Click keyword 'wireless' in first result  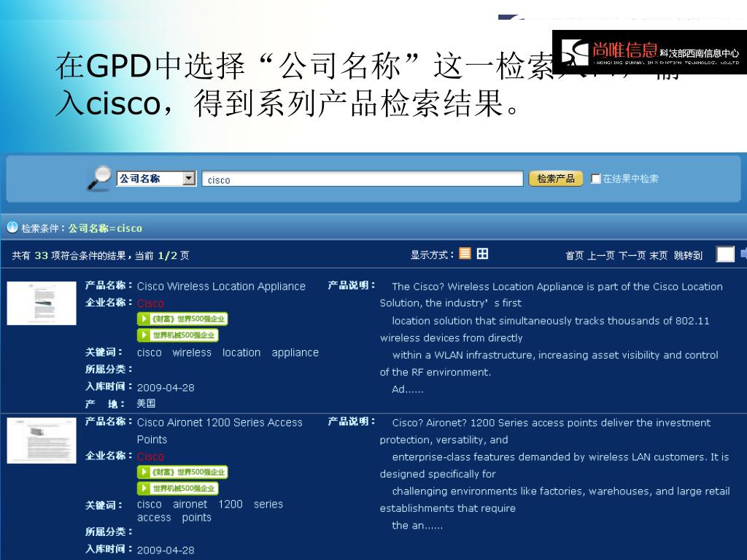[x=192, y=353]
